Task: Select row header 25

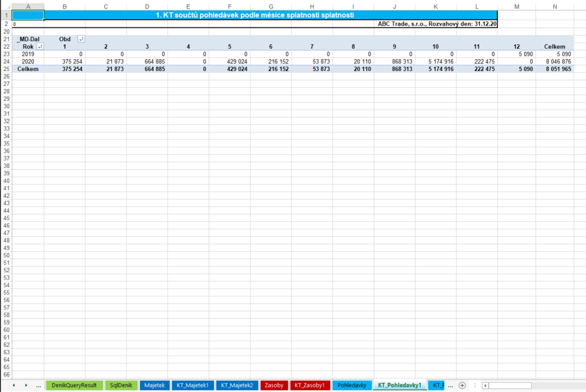Action: (x=6, y=68)
